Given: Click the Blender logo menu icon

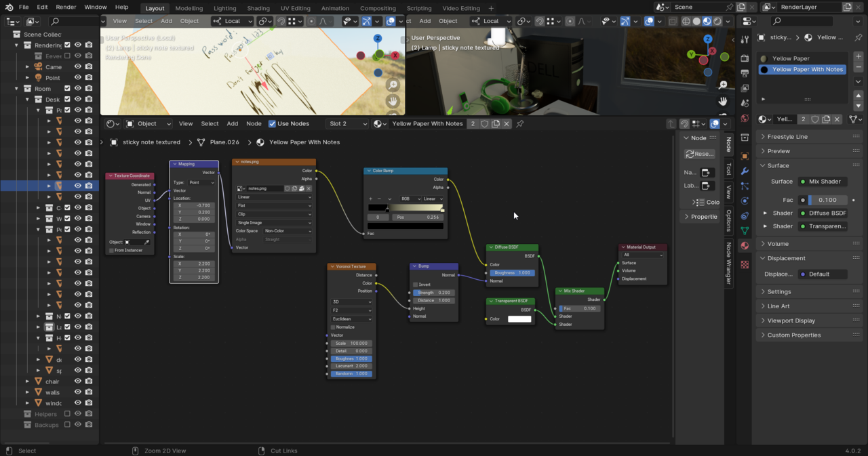Looking at the screenshot, I should point(8,7).
